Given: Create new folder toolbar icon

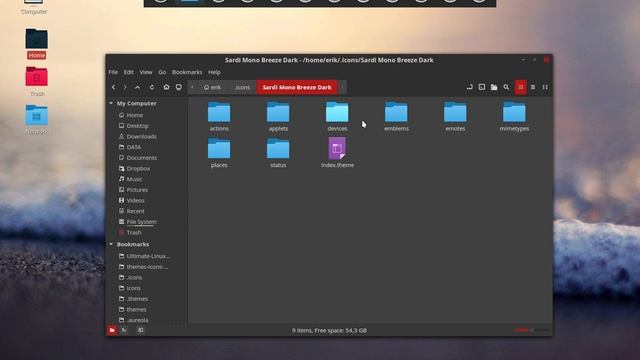Looking at the screenshot, I should click(494, 87).
